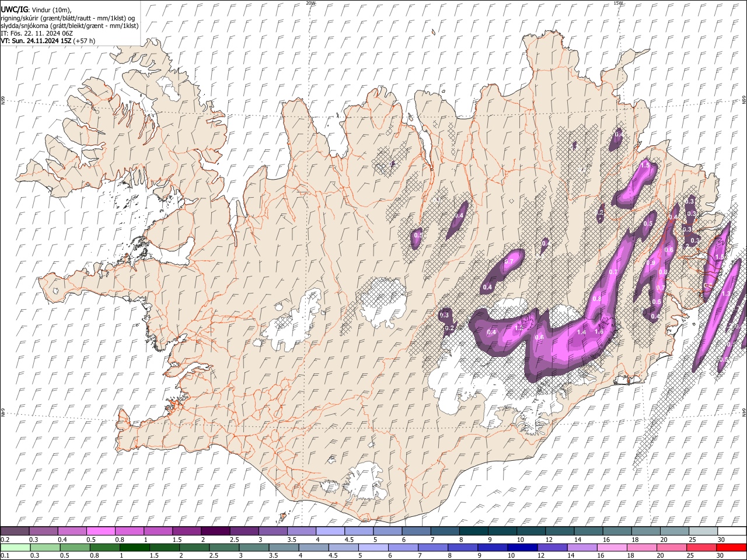This screenshot has width=747, height=560.
Task: Pick the 0.3 light green swatch, lower scale
Action: coord(46,547)
